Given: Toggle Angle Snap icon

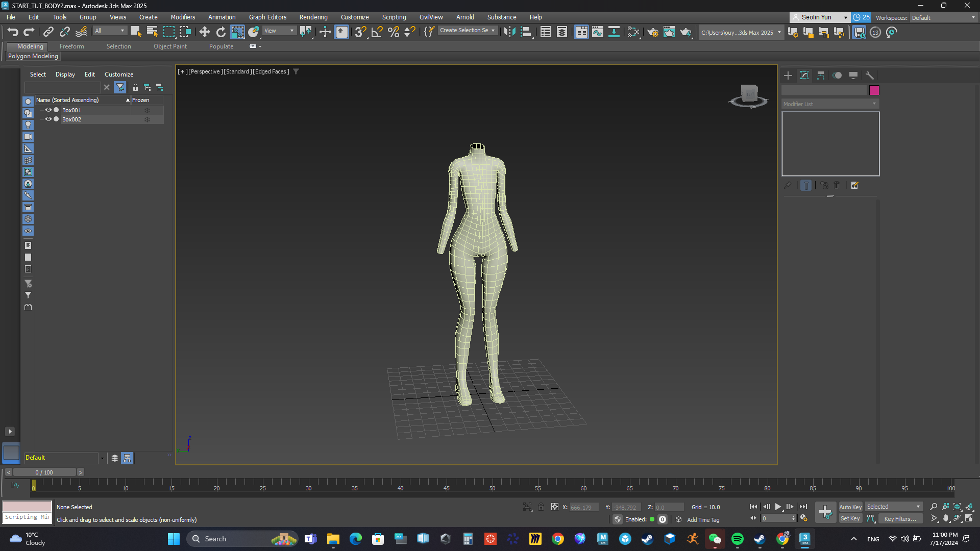Looking at the screenshot, I should (377, 32).
